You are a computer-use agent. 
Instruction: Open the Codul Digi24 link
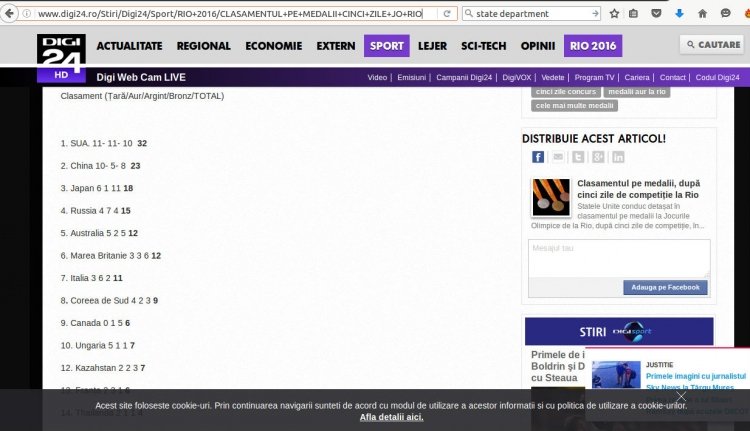point(717,77)
